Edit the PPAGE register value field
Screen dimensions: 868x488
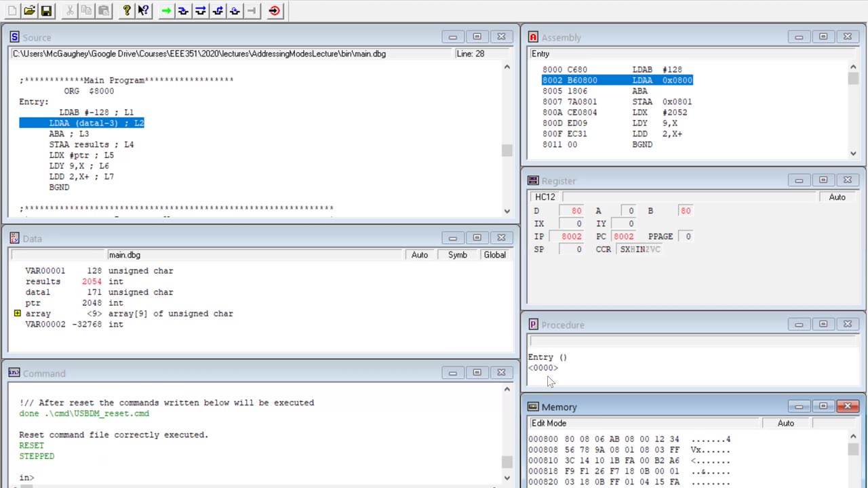point(686,237)
